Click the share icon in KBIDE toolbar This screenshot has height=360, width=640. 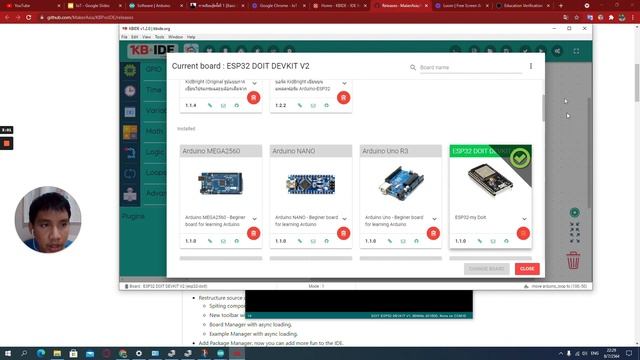pyautogui.click(x=557, y=51)
